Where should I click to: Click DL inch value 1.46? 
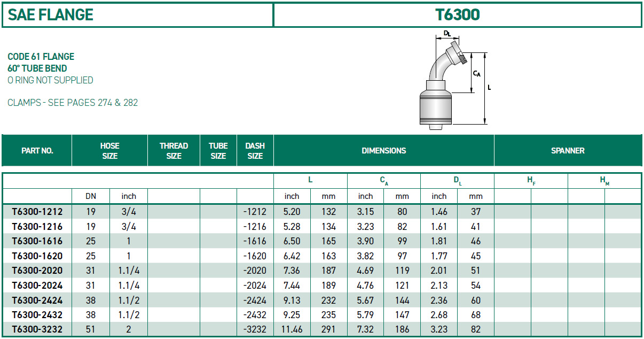point(439,212)
